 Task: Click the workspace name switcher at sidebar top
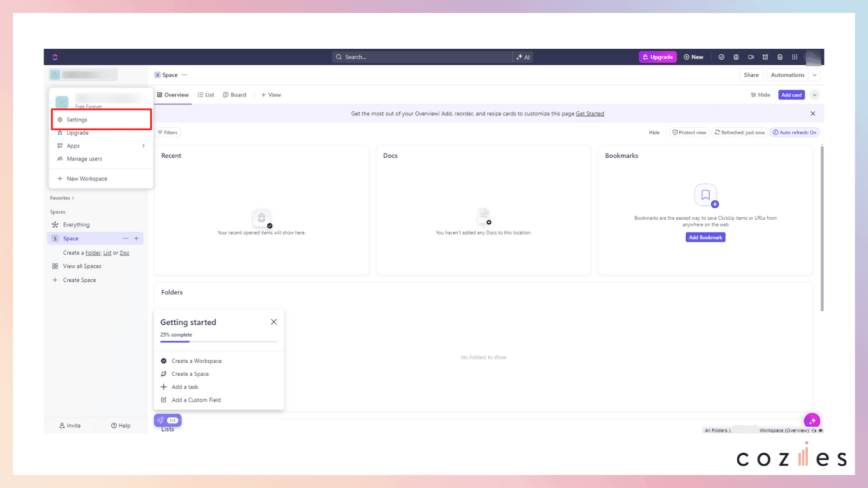84,75
